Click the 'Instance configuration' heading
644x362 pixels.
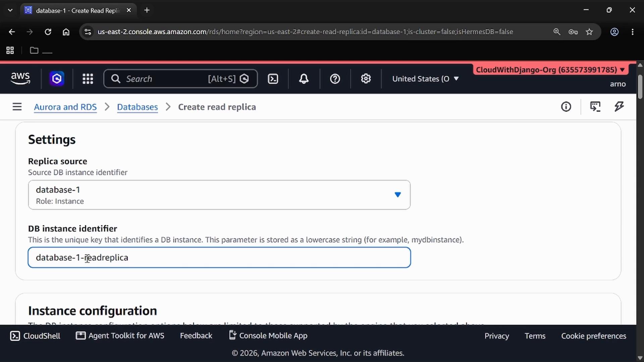93,311
